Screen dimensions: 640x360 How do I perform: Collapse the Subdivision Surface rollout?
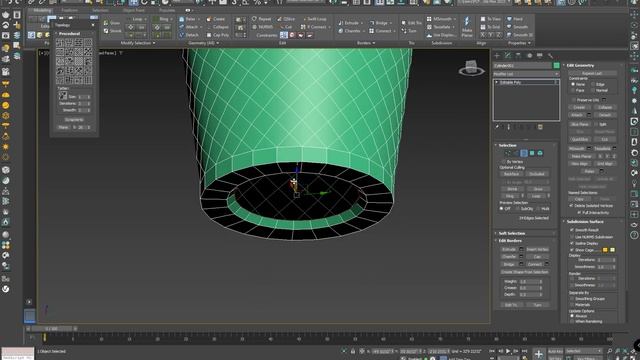[x=585, y=222]
